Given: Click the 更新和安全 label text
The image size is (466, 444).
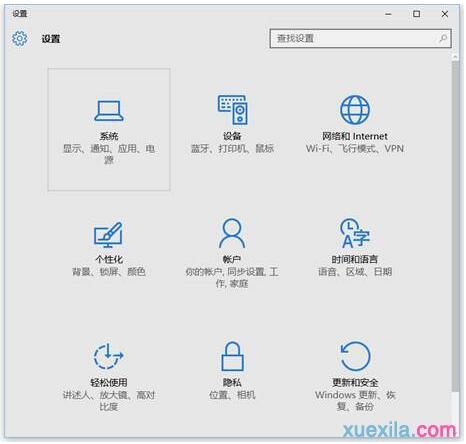Looking at the screenshot, I should pyautogui.click(x=355, y=382).
